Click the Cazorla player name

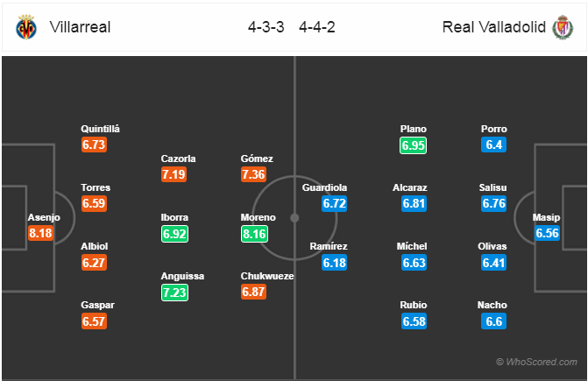pyautogui.click(x=178, y=159)
